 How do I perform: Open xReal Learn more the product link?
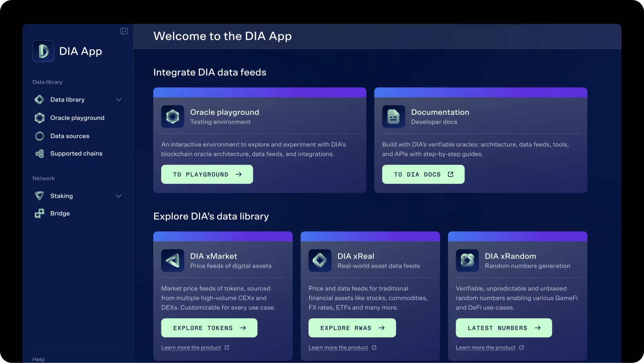339,347
